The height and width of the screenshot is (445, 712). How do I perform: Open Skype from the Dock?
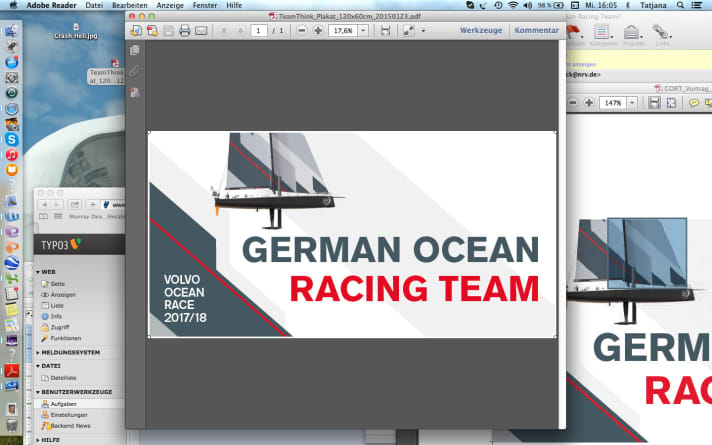(11, 139)
